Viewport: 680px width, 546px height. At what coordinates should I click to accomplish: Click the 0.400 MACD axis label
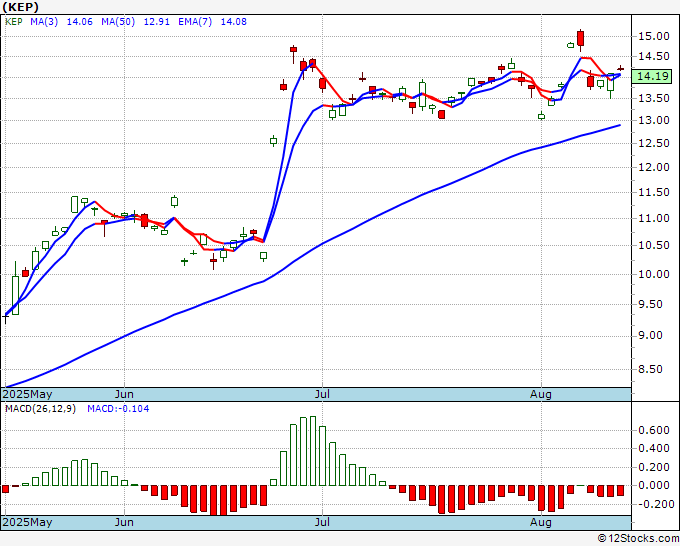point(654,448)
